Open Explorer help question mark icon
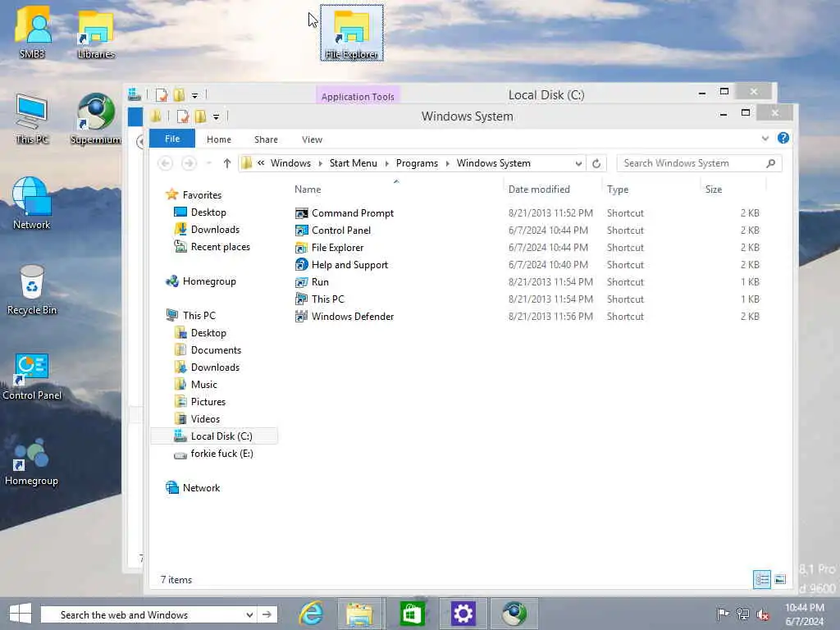This screenshot has height=630, width=840. (783, 138)
